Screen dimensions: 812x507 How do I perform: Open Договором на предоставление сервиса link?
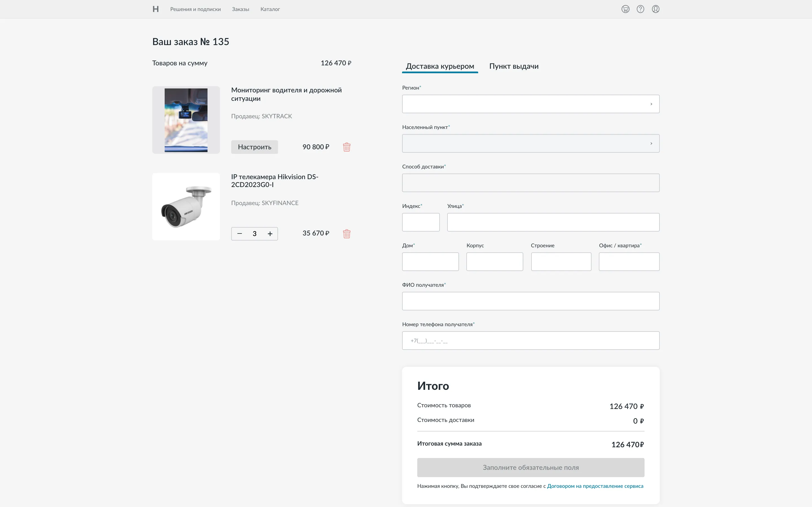coord(595,486)
